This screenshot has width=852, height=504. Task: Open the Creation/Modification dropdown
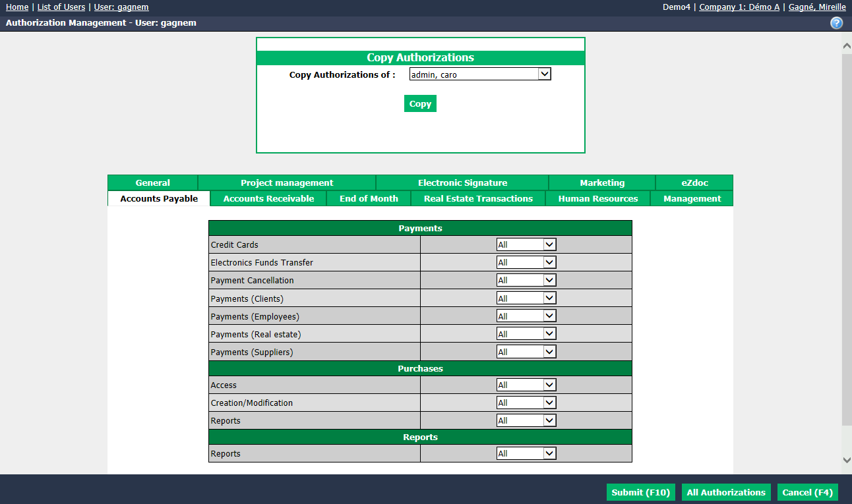point(526,403)
